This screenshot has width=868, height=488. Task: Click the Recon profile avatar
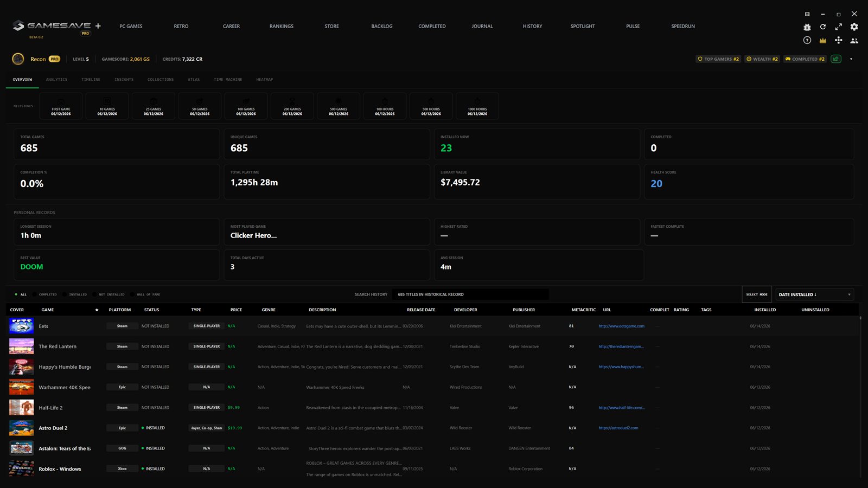[18, 59]
